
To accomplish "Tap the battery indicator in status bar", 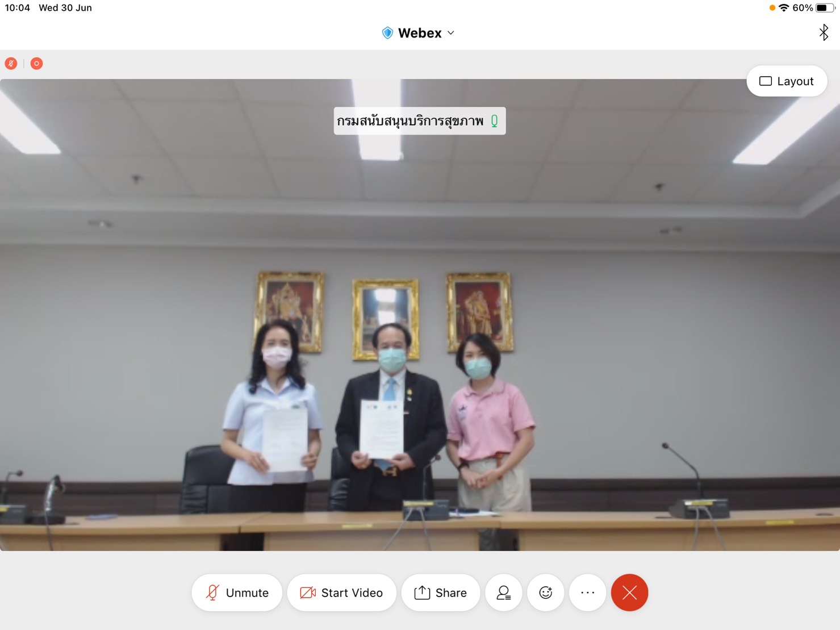I will (x=824, y=8).
